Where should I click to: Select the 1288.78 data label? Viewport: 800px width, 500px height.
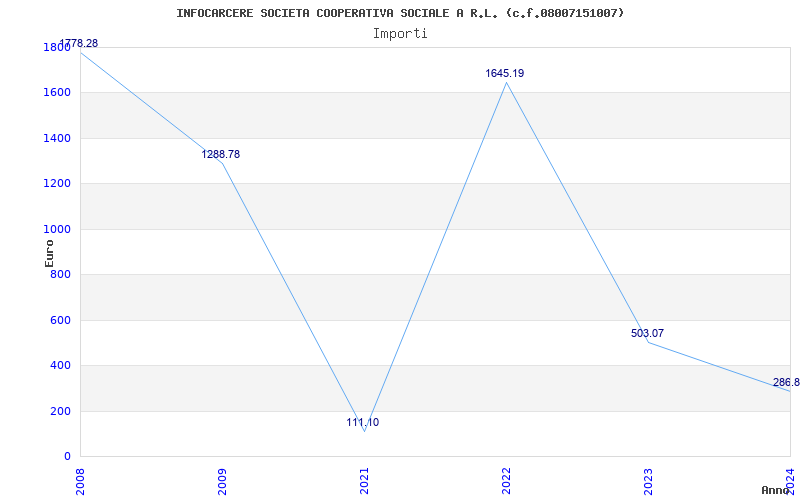(220, 154)
